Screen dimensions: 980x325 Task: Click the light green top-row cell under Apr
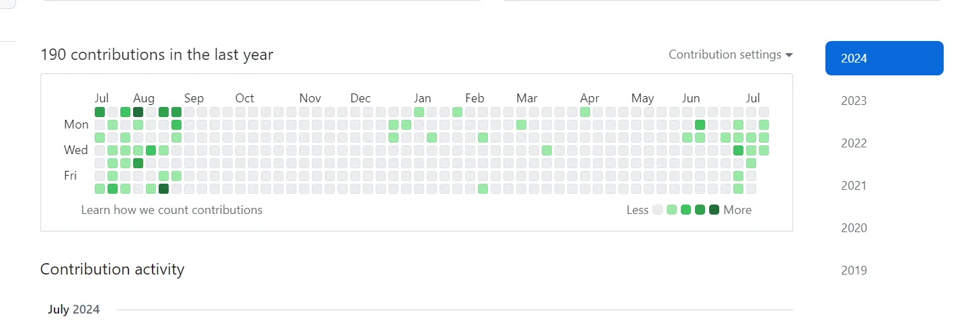585,112
